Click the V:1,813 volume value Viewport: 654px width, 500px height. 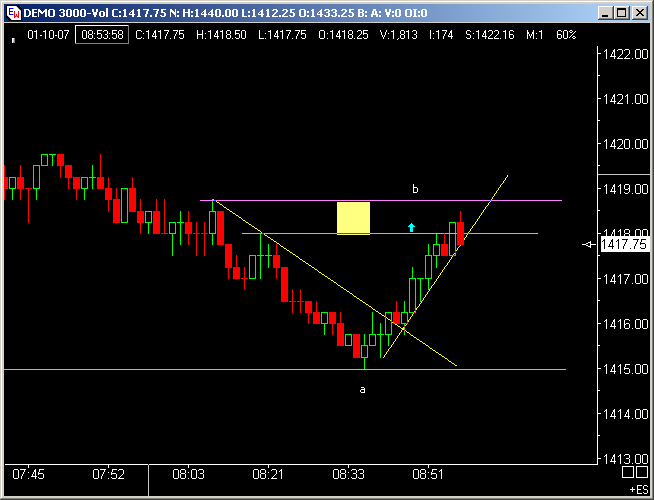pyautogui.click(x=398, y=35)
